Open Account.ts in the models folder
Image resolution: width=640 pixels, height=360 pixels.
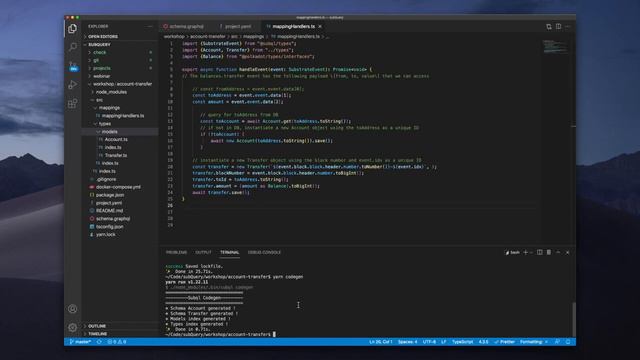[x=116, y=140]
